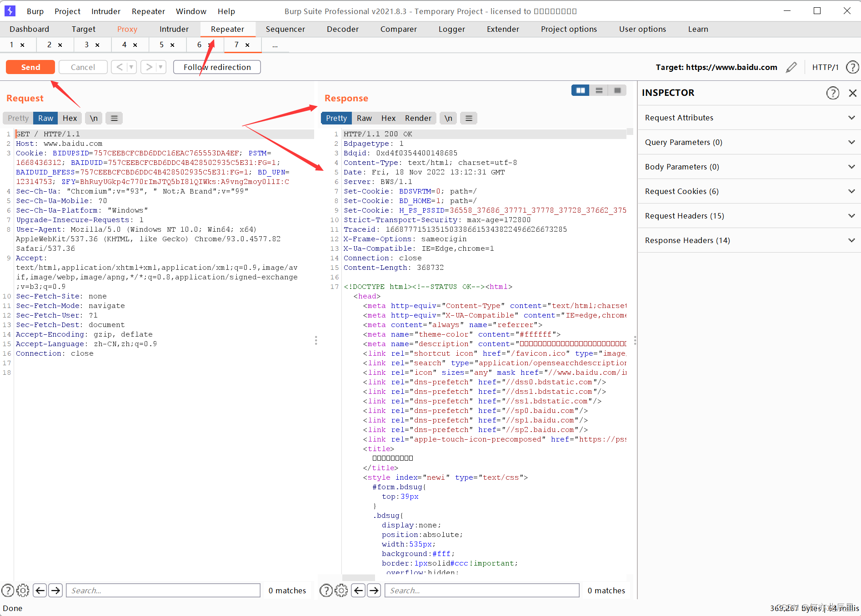Click Follow redirection button

[217, 67]
